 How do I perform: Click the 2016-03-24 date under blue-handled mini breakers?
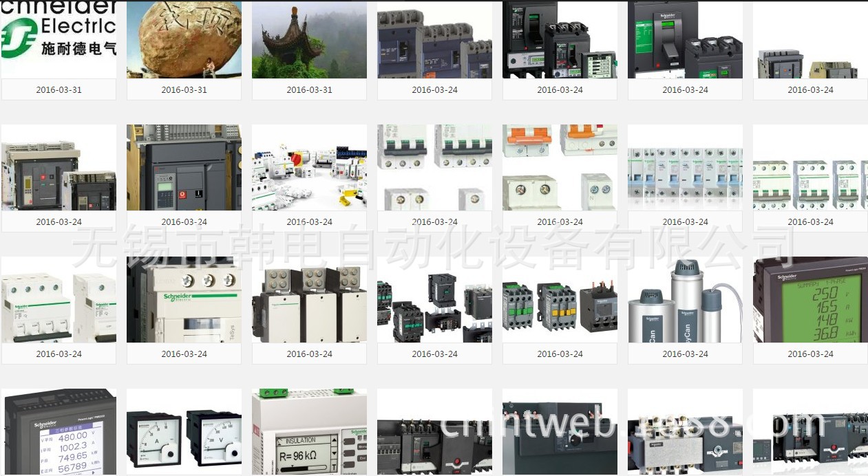[x=685, y=222]
